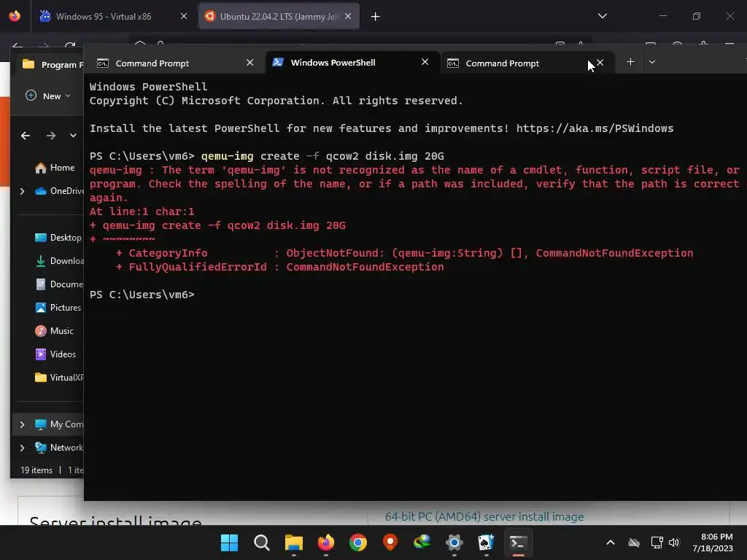Viewport: 747px width, 560px height.
Task: Open a new terminal tab with plus
Action: pyautogui.click(x=630, y=62)
